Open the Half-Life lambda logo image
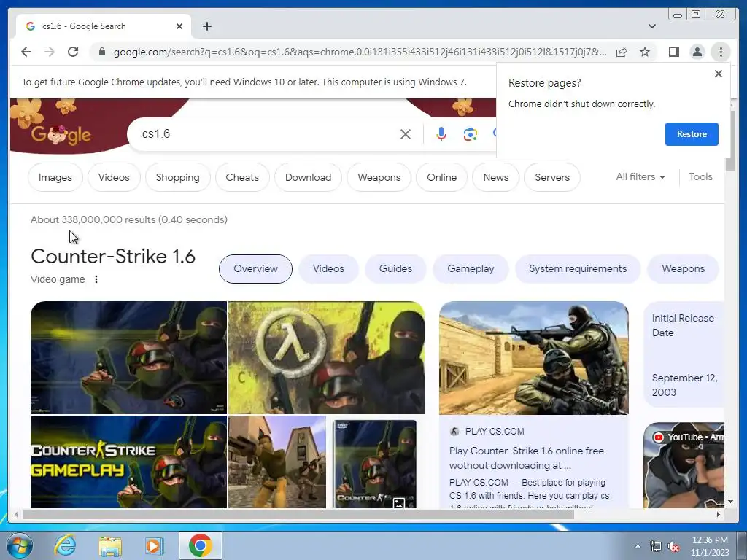This screenshot has height=560, width=747. pyautogui.click(x=326, y=357)
